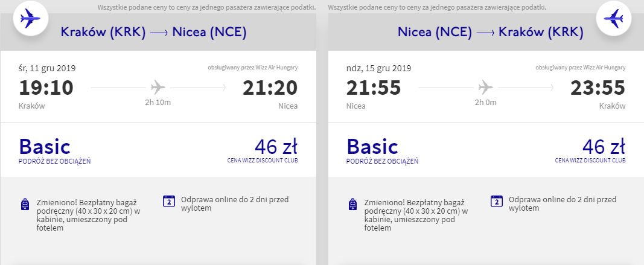This screenshot has height=265, width=644.
Task: Click the 19:10 departure time
Action: coord(46,88)
